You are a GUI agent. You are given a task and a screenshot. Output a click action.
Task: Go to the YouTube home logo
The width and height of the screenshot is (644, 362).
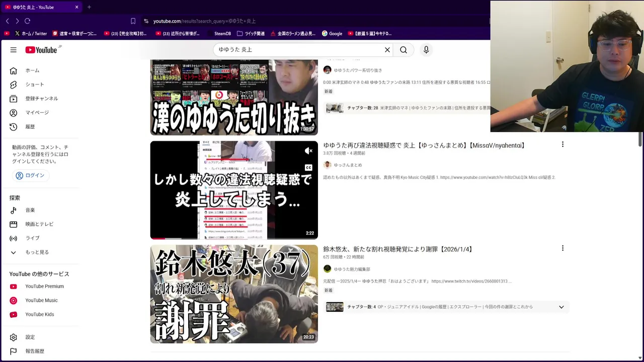[41, 50]
